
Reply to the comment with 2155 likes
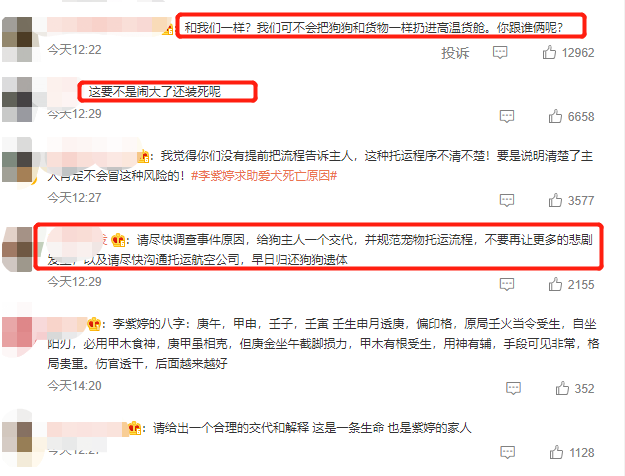tap(507, 284)
